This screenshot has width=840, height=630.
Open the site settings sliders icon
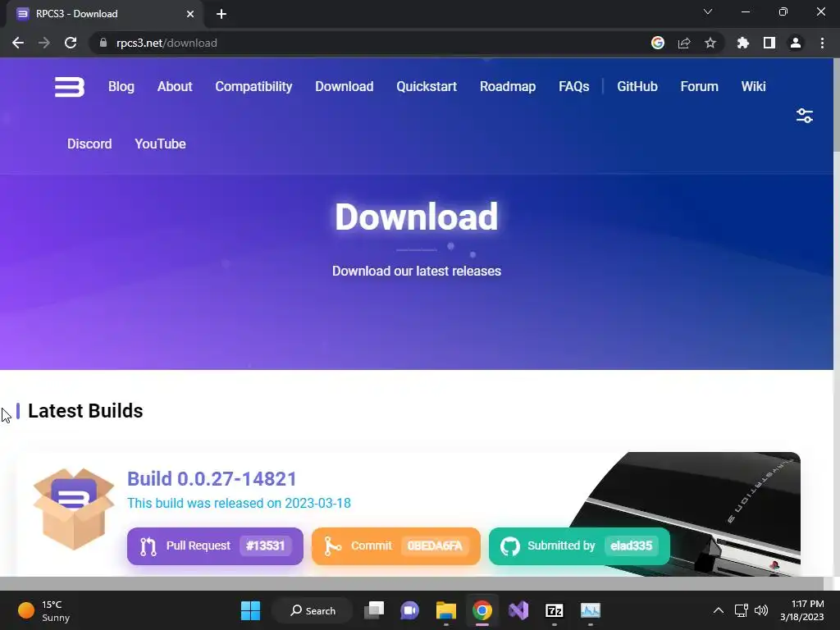tap(804, 116)
